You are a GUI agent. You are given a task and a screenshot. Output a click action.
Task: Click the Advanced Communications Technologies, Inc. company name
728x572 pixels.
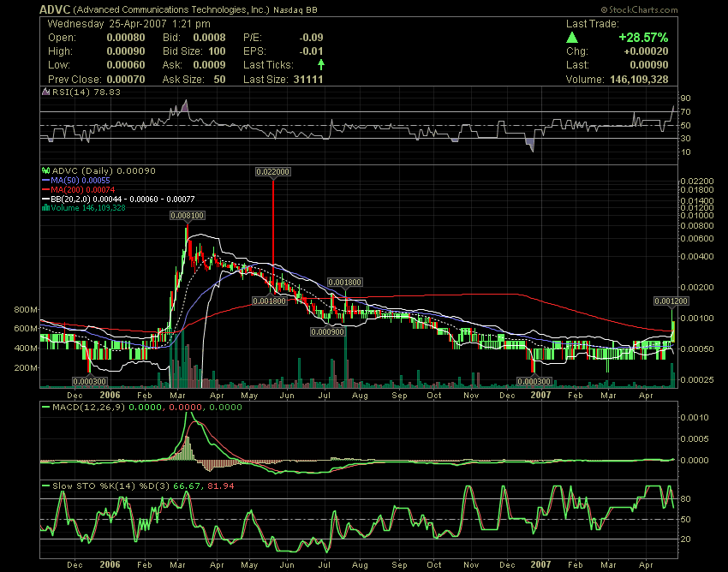171,9
